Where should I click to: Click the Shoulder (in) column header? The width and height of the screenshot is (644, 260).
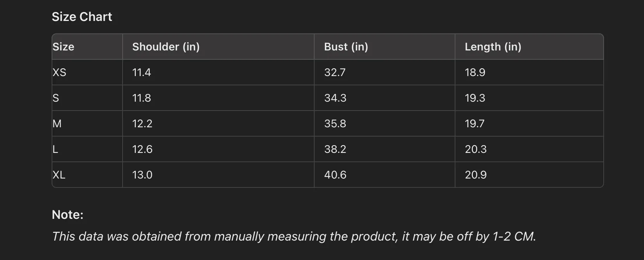pyautogui.click(x=166, y=47)
